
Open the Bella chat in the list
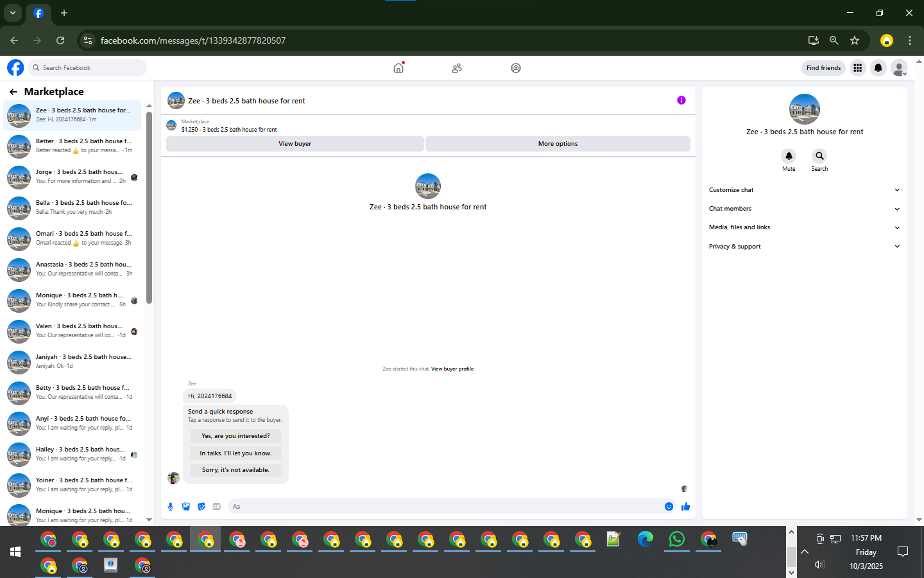73,208
